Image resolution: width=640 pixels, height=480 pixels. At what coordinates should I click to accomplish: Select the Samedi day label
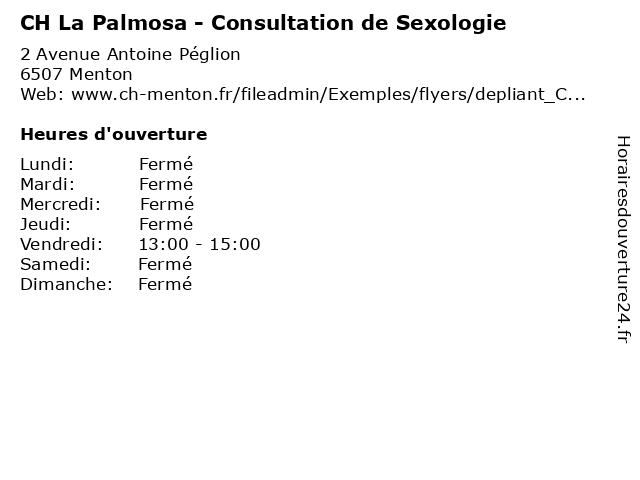point(55,264)
